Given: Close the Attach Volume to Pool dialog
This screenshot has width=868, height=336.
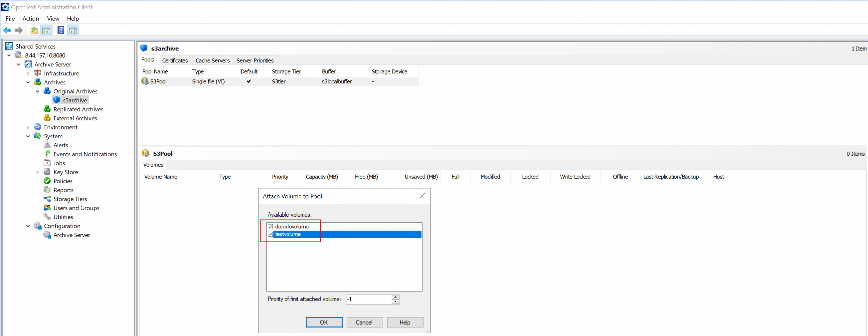Looking at the screenshot, I should pyautogui.click(x=422, y=196).
